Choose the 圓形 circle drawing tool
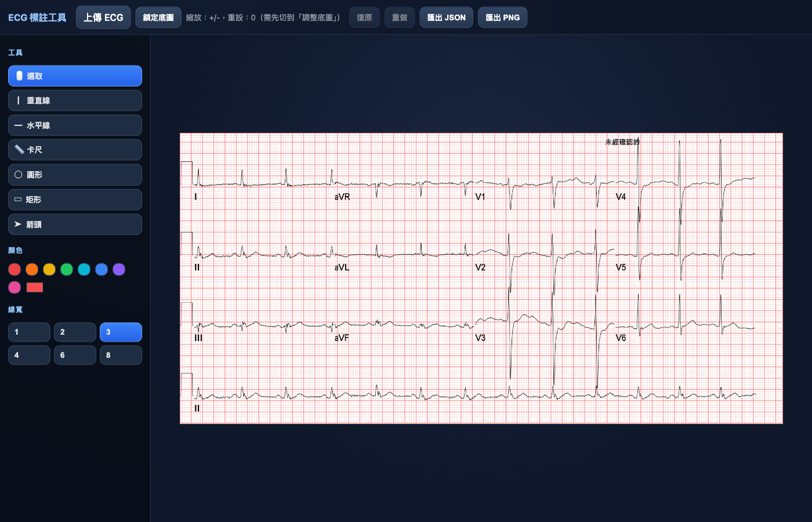 pos(75,175)
